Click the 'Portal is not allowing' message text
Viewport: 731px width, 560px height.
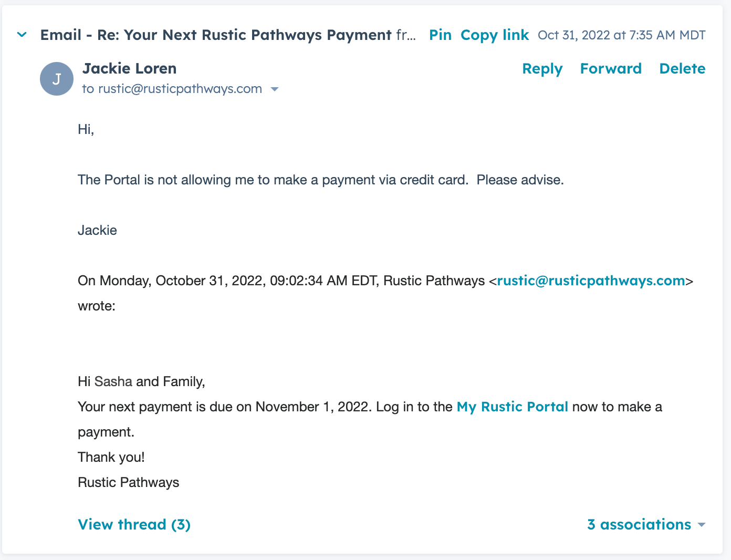click(x=320, y=180)
